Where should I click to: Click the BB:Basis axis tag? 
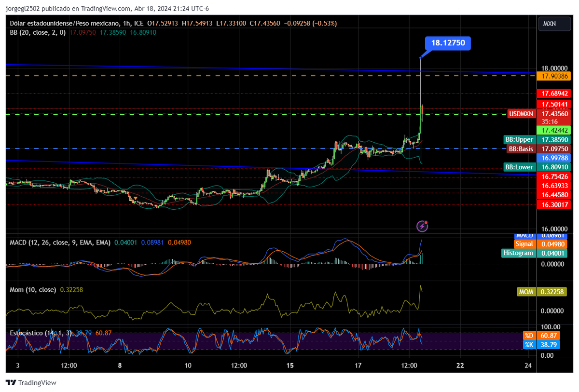click(521, 149)
